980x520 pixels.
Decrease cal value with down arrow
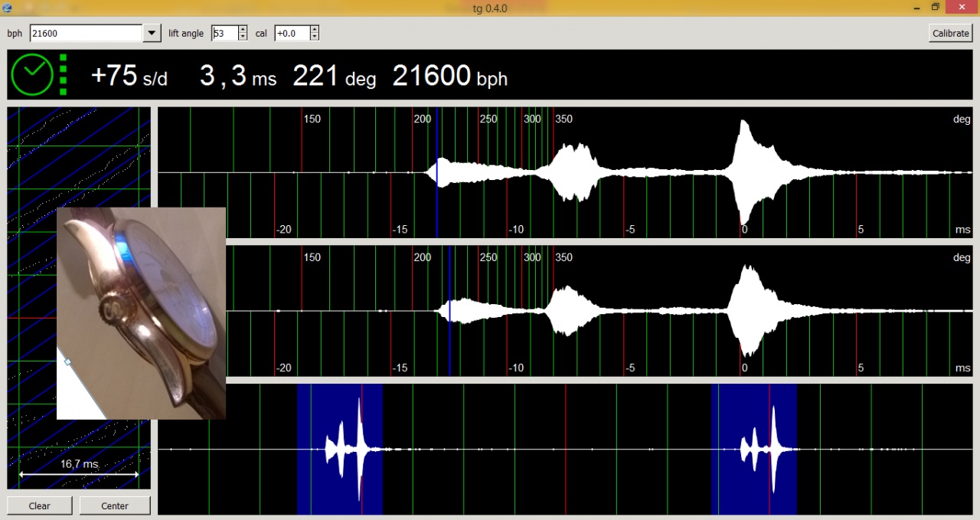[314, 37]
